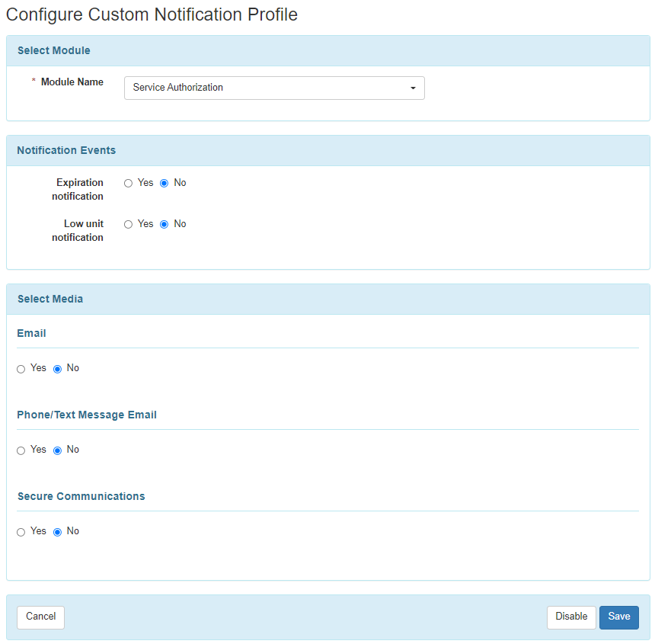655x644 pixels.
Task: Click the Cancel button
Action: click(40, 617)
